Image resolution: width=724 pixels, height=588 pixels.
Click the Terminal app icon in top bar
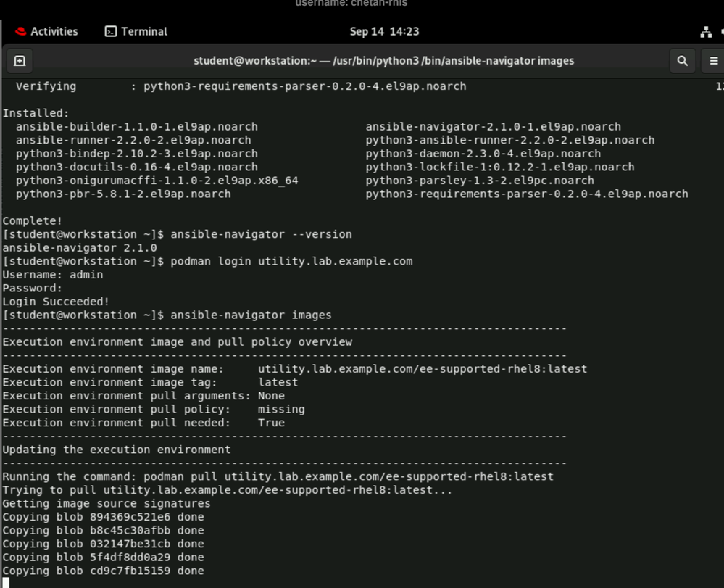[x=111, y=31]
